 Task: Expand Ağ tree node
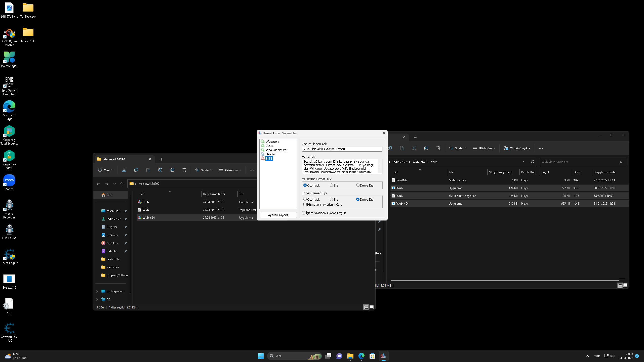click(97, 299)
